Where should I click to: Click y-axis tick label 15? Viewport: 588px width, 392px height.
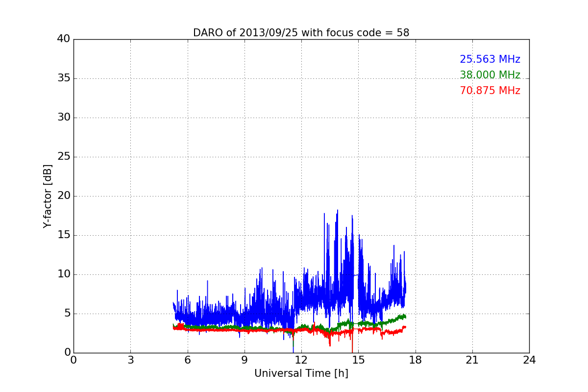point(64,235)
